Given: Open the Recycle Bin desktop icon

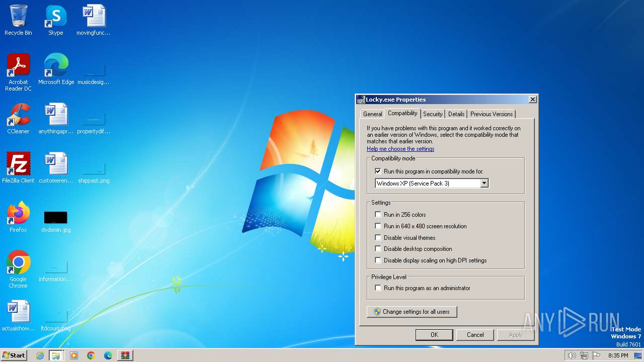Looking at the screenshot, I should click(18, 20).
